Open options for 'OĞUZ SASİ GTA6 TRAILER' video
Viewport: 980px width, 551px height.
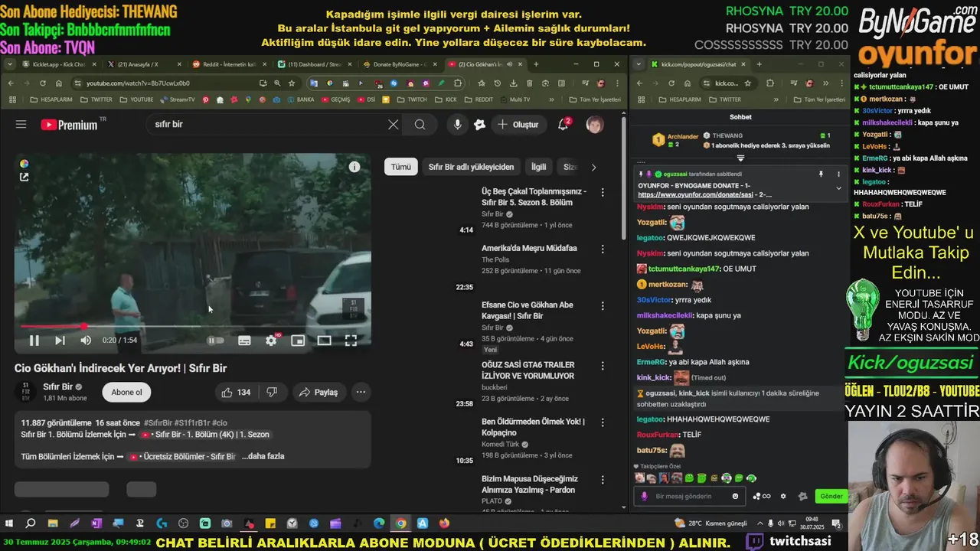click(603, 364)
